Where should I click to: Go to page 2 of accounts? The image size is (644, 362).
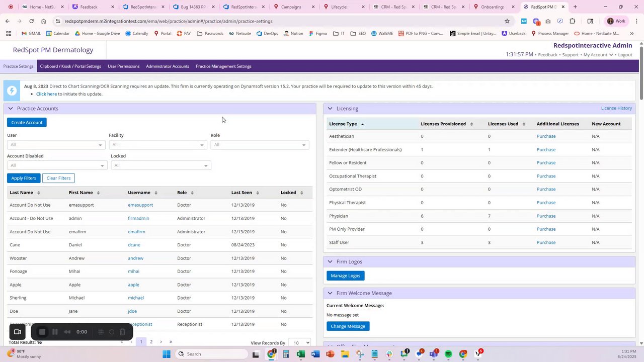[x=151, y=342]
